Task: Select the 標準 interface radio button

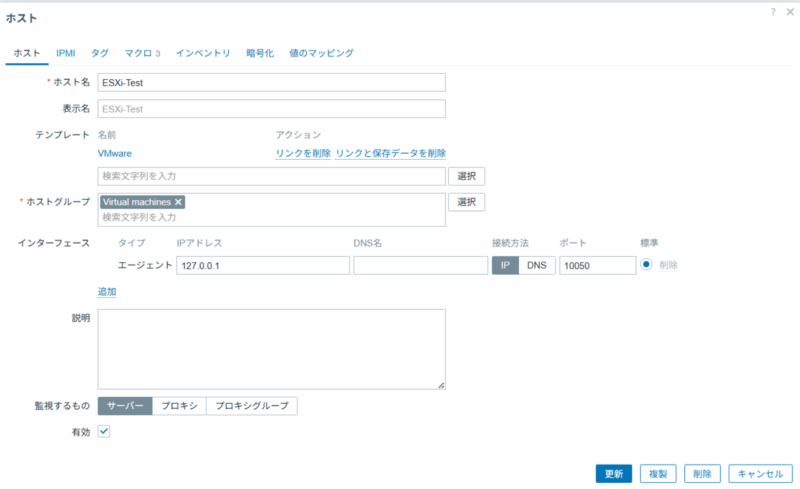Action: tap(646, 265)
